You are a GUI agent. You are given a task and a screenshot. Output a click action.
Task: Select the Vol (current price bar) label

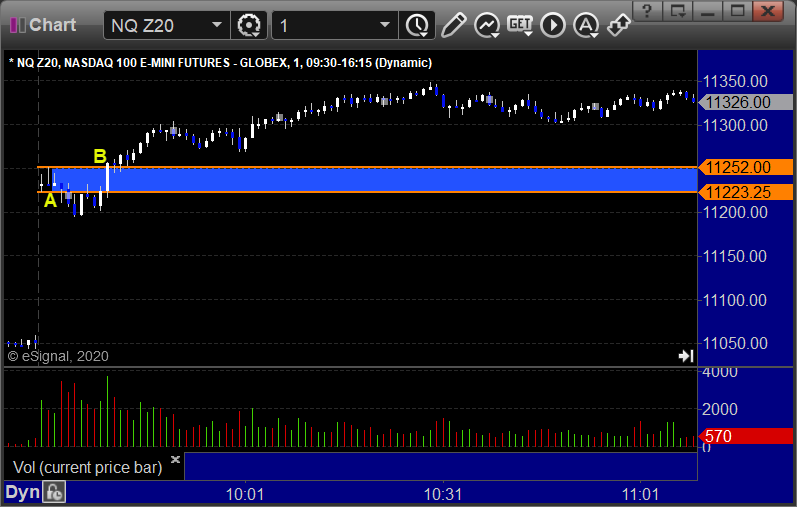pyautogui.click(x=87, y=467)
